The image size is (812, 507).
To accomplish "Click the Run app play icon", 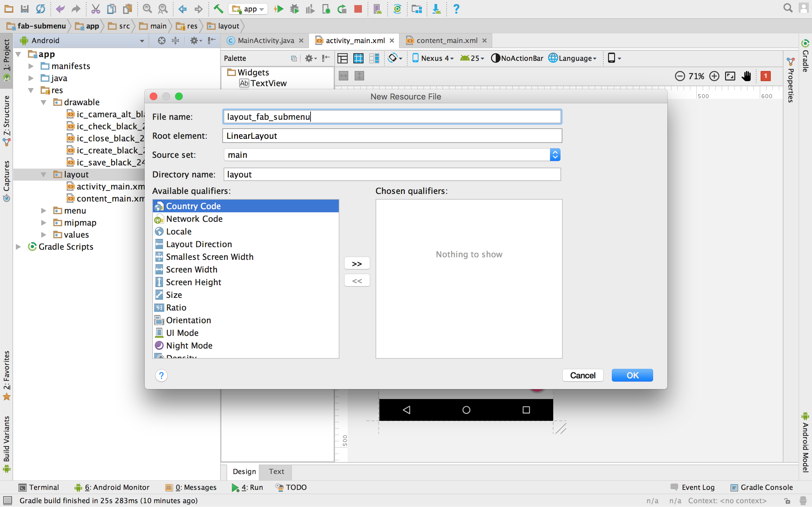I will 278,9.
